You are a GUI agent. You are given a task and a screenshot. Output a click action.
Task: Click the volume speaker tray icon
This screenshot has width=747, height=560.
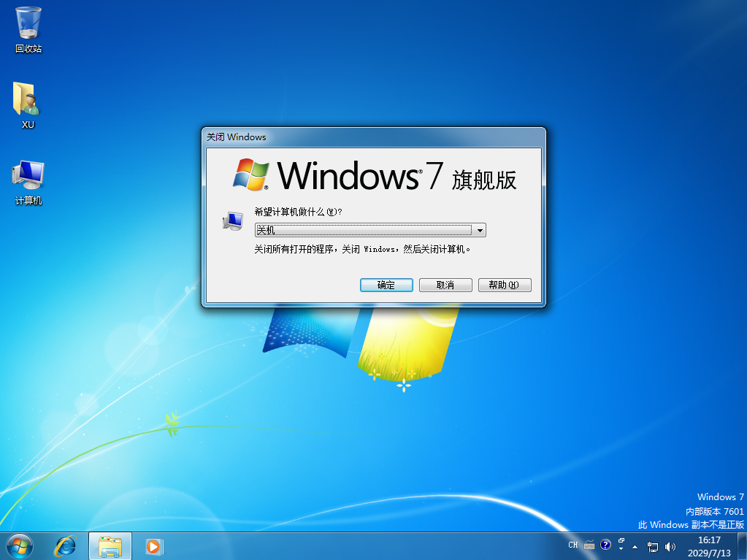coord(670,546)
